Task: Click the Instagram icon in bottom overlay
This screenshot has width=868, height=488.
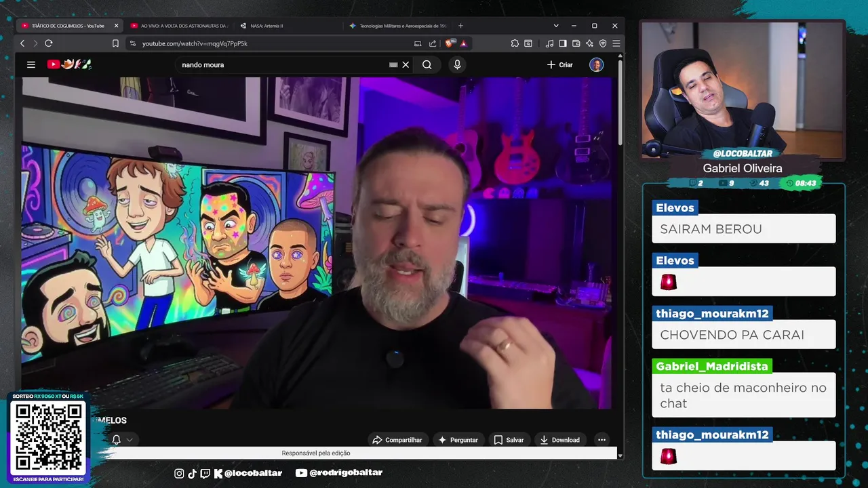Action: pyautogui.click(x=179, y=473)
